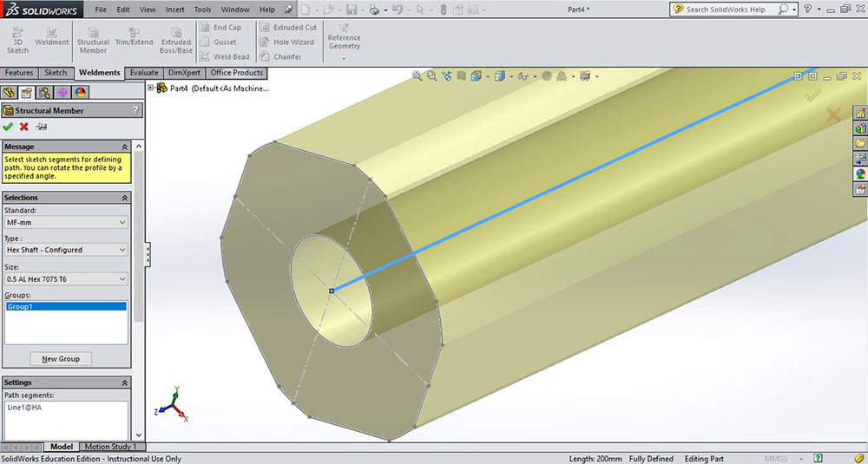
Task: Open the Size dropdown for 0.5 AL Hex
Action: click(x=66, y=279)
